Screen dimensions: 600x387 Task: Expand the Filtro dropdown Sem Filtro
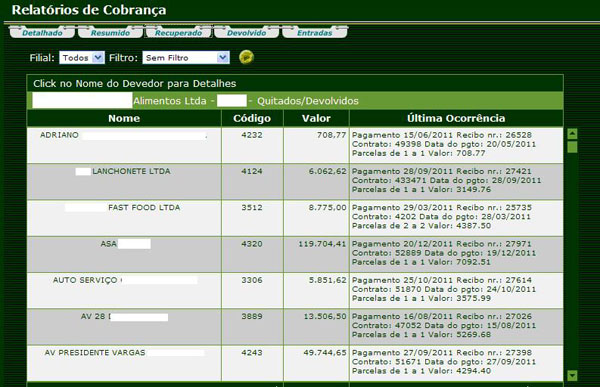tap(186, 58)
